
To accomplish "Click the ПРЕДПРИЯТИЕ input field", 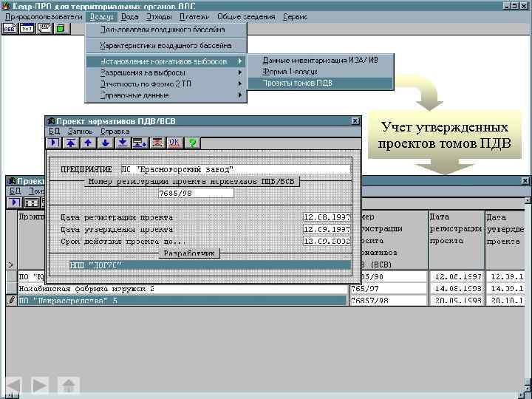I will pyautogui.click(x=236, y=169).
